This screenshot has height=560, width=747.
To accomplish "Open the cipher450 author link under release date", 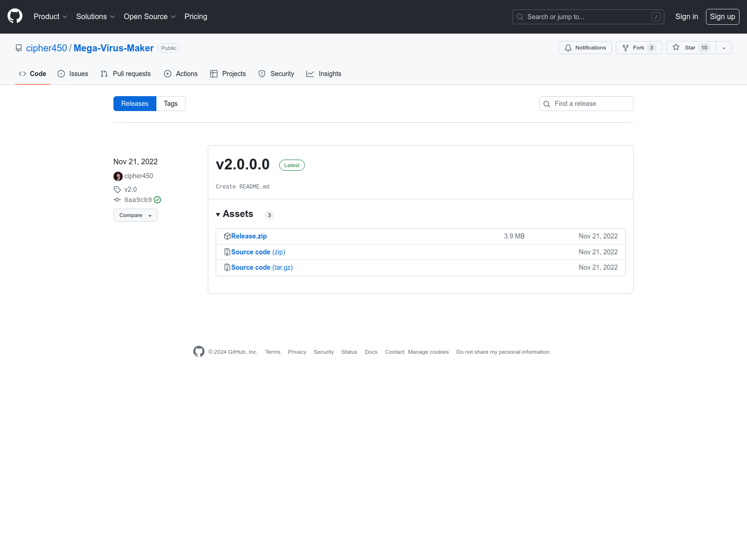I will pos(139,176).
